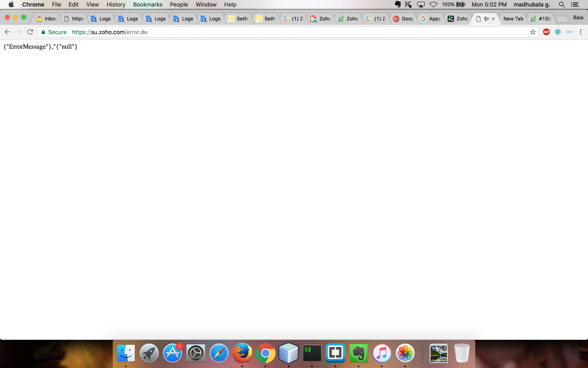This screenshot has height=368, width=588.
Task: Close the current Error tab
Action: coord(493,19)
